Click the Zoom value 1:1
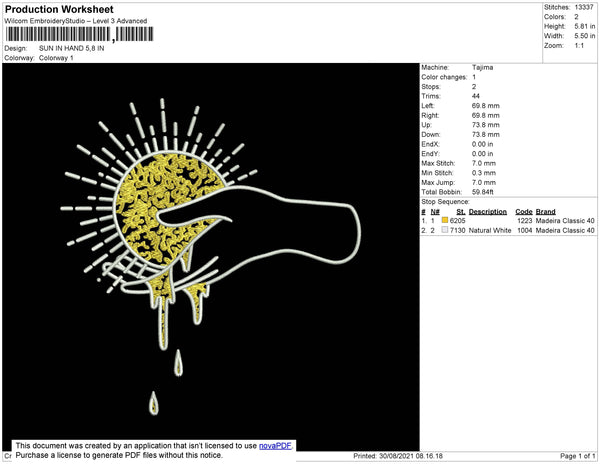This screenshot has width=600, height=464. pos(579,46)
